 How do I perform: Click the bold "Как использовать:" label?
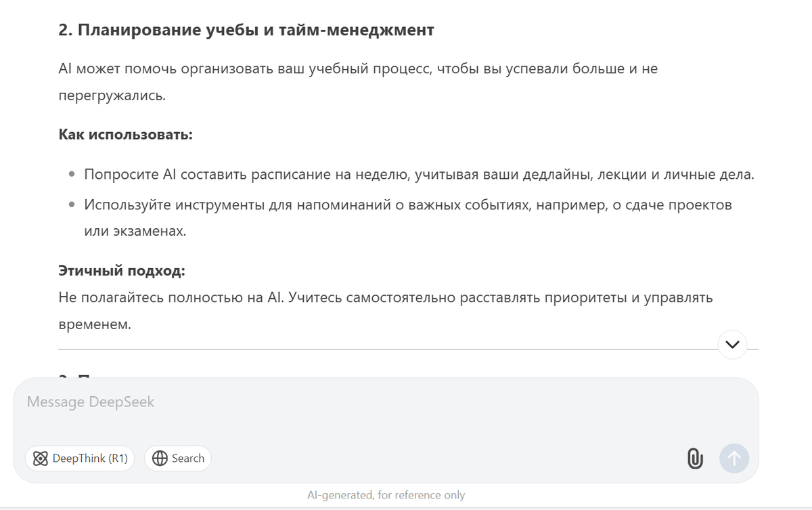126,134
